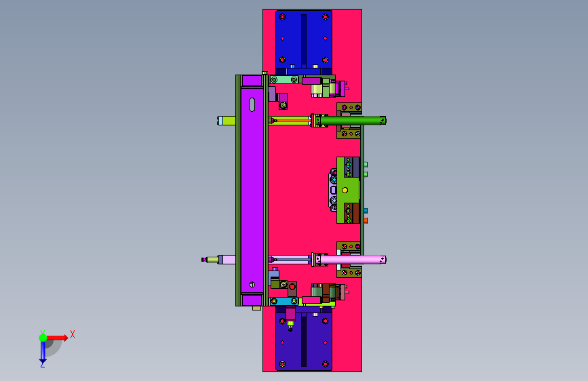The height and width of the screenshot is (381, 588).
Task: Click the blue Z axis arrow of the triad
Action: point(43,353)
